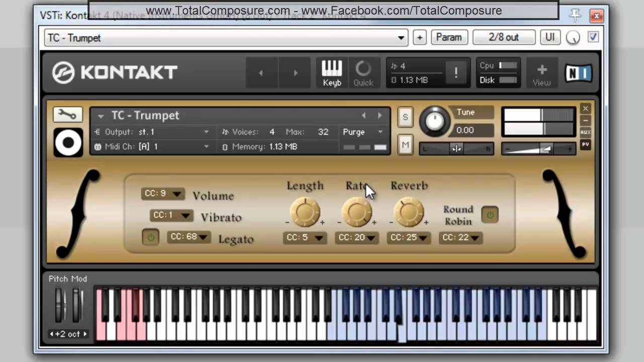This screenshot has width=644, height=362.
Task: Click the Native Instruments logo icon
Action: (x=579, y=73)
